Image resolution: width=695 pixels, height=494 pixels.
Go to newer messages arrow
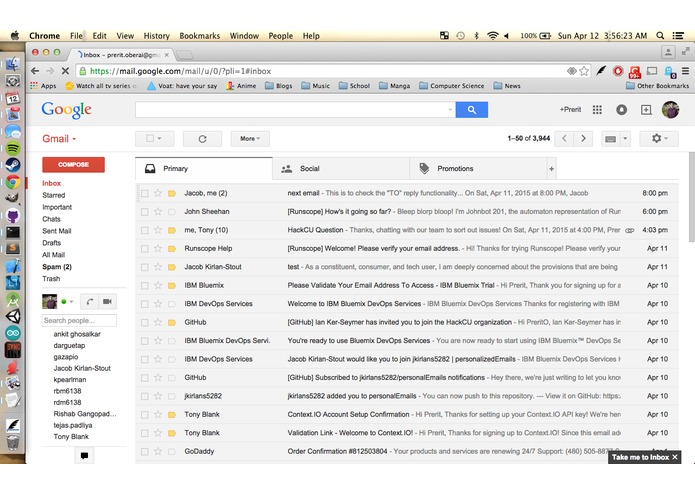(x=564, y=139)
